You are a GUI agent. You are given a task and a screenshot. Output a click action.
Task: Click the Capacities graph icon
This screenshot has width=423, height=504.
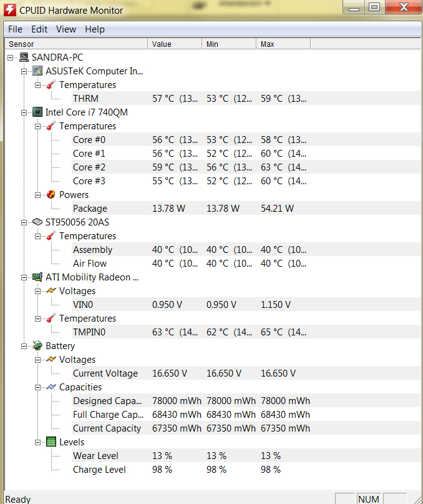click(51, 387)
